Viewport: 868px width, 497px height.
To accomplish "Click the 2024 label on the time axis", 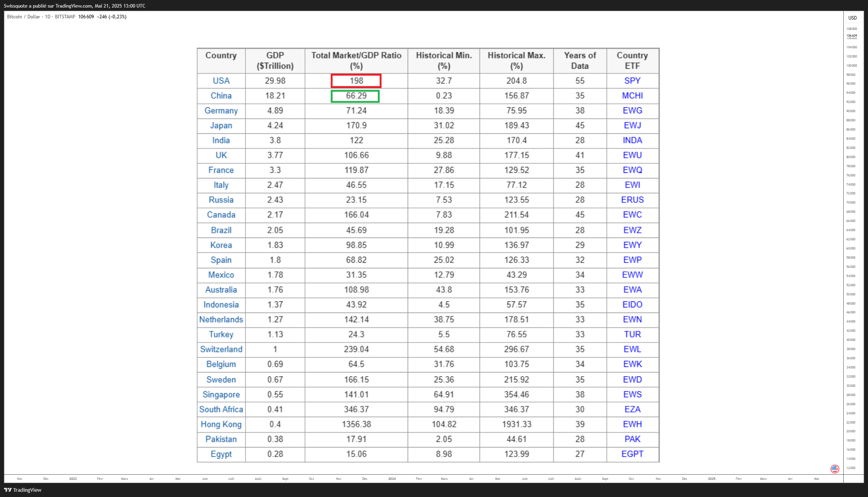I will coord(392,479).
